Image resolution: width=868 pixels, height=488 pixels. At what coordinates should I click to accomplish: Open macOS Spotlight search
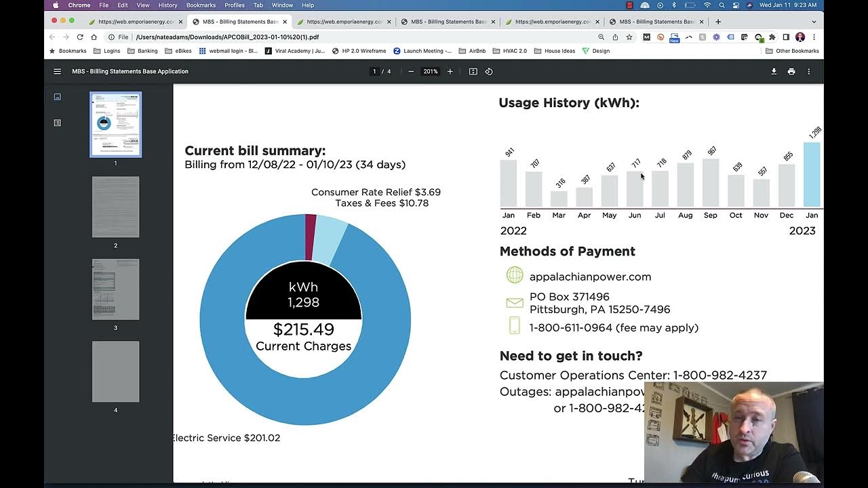coord(722,5)
